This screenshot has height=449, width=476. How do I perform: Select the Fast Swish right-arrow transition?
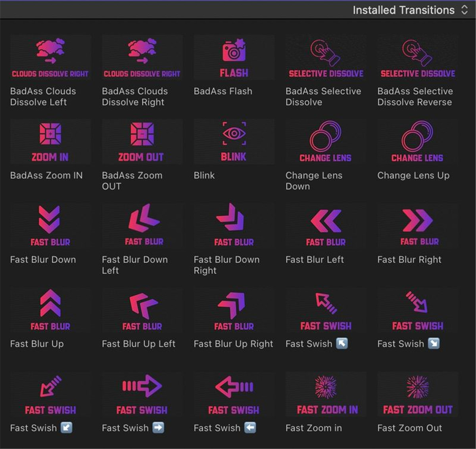pos(142,394)
